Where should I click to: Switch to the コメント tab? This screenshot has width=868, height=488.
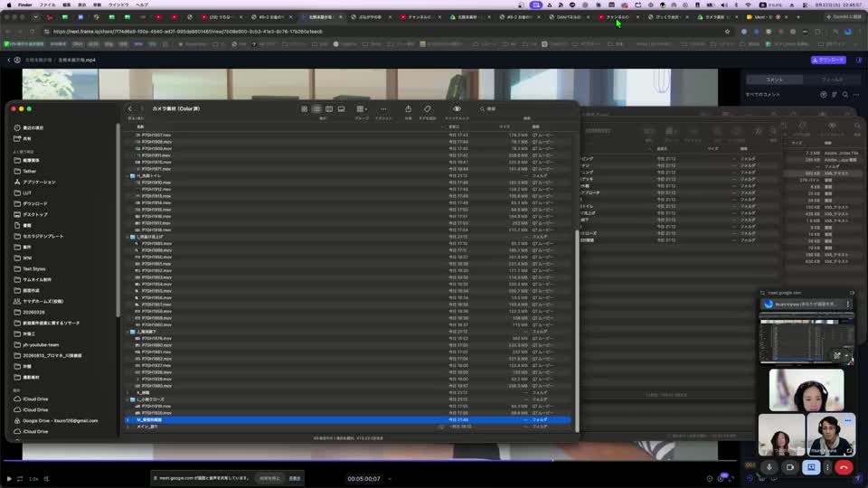(x=775, y=80)
